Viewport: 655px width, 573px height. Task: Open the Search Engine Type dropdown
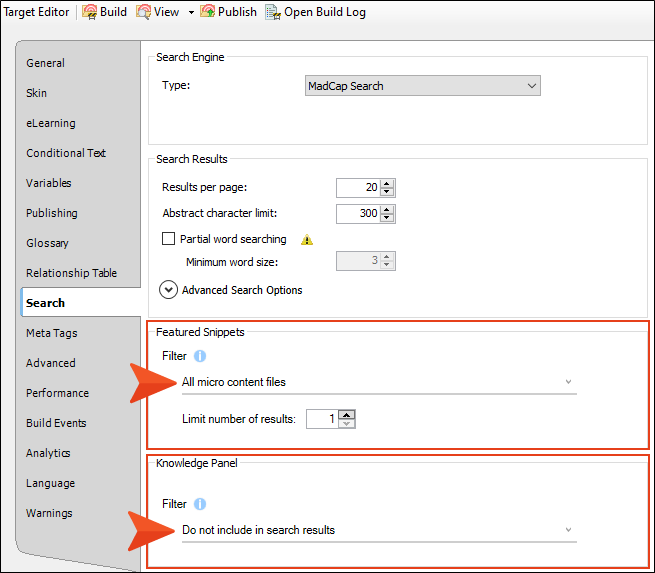point(422,86)
